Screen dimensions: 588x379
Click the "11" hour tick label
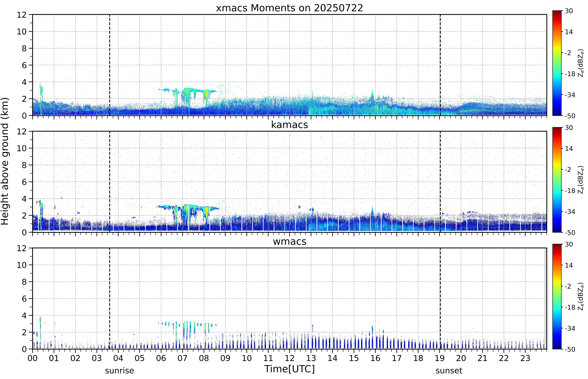tap(268, 358)
